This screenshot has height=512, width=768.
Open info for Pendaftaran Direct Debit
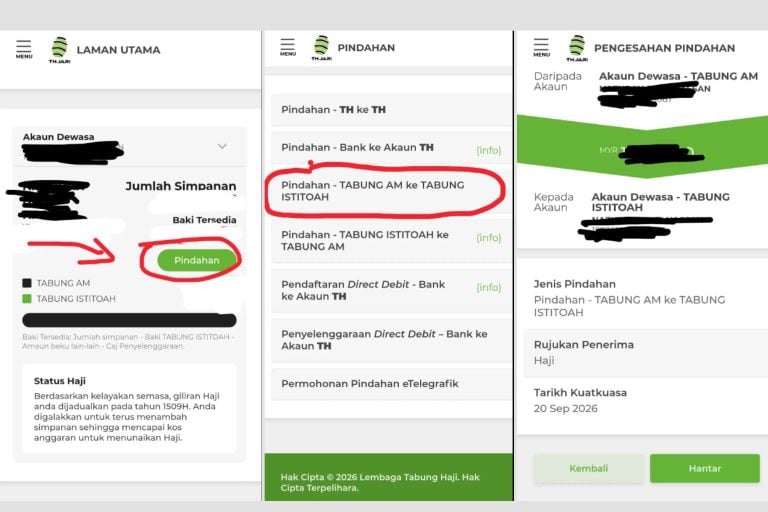coord(488,287)
